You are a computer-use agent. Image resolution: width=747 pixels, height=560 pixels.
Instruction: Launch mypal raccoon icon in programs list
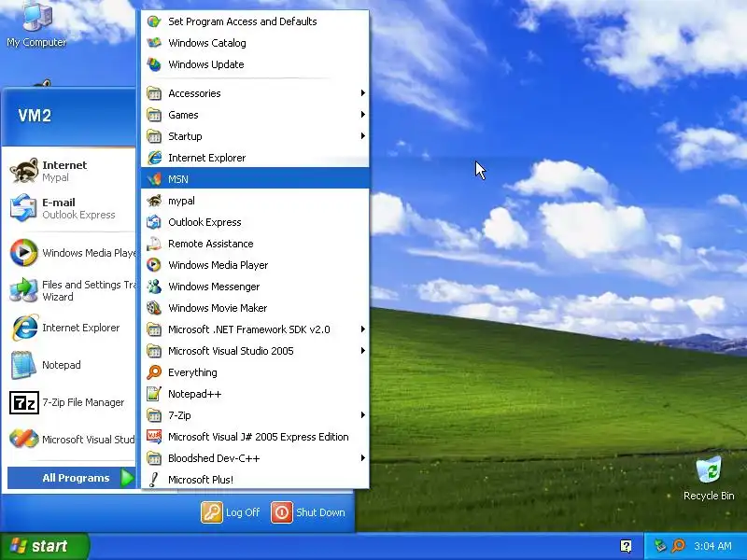[x=154, y=201]
